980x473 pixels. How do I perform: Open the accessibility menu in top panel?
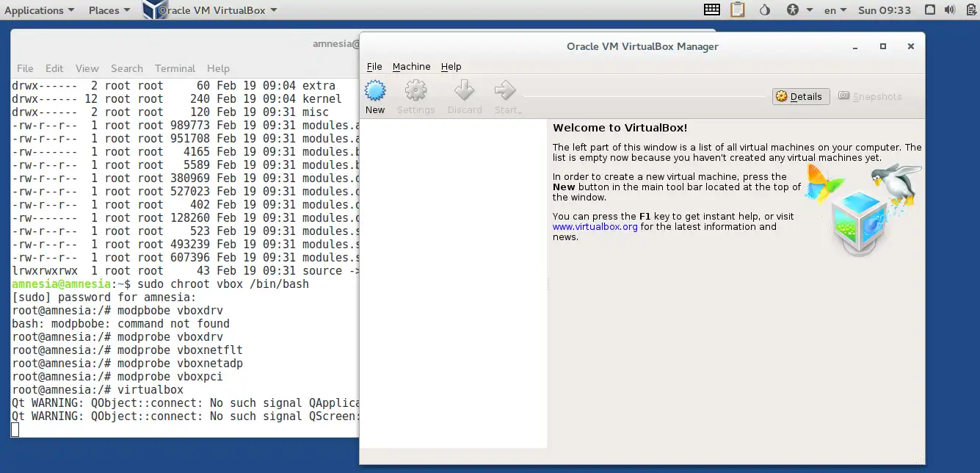point(799,10)
